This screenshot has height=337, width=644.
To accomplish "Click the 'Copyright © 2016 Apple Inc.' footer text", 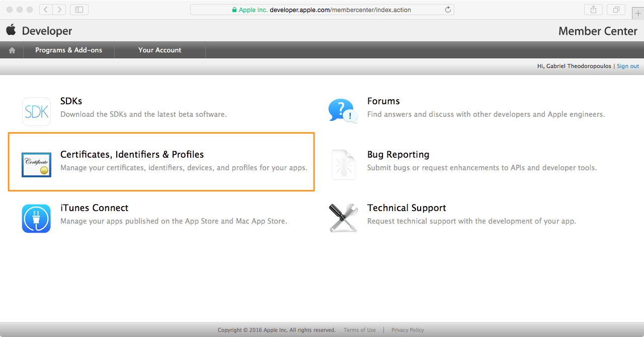I will point(277,330).
